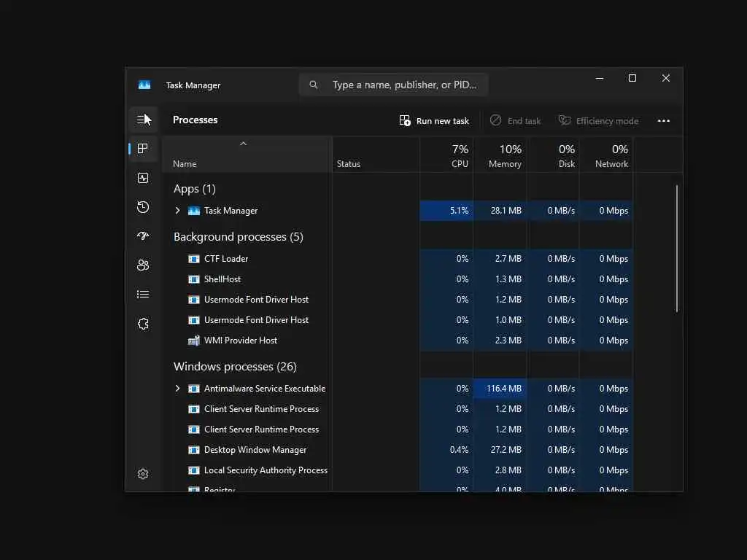Click the Task Manager app row icon
Screen dimensions: 747x560
click(x=193, y=211)
